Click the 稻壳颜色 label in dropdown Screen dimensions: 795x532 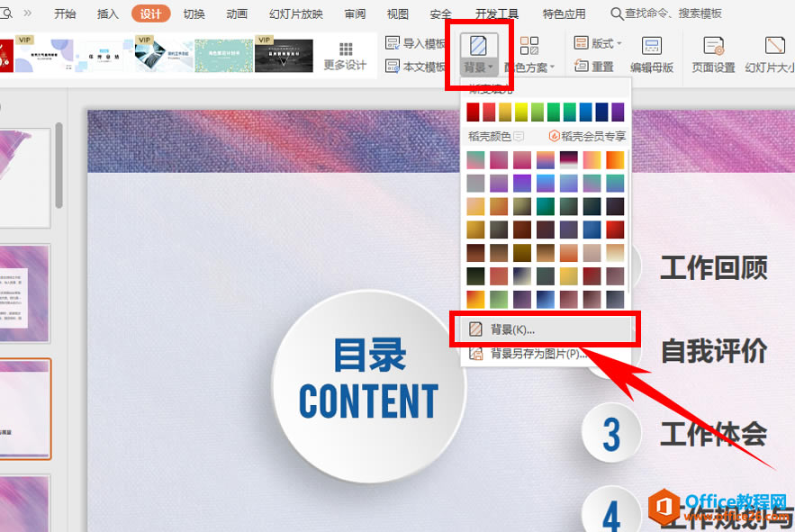tap(489, 136)
